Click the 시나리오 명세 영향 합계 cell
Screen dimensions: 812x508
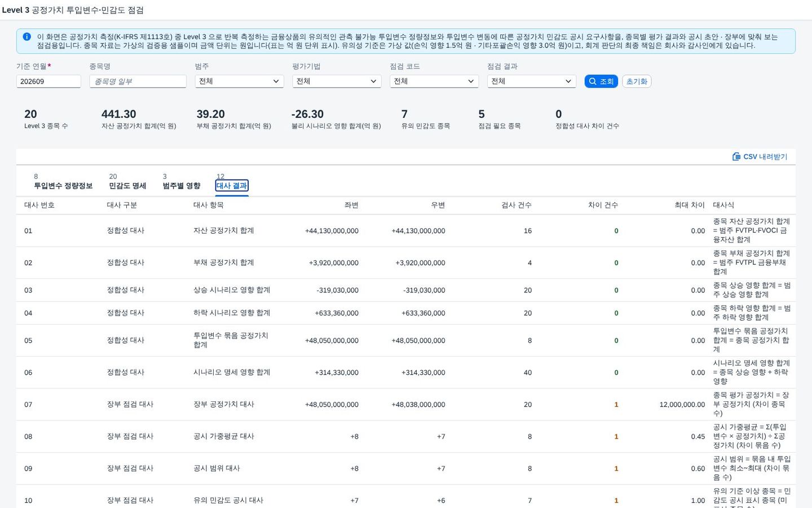pyautogui.click(x=232, y=373)
